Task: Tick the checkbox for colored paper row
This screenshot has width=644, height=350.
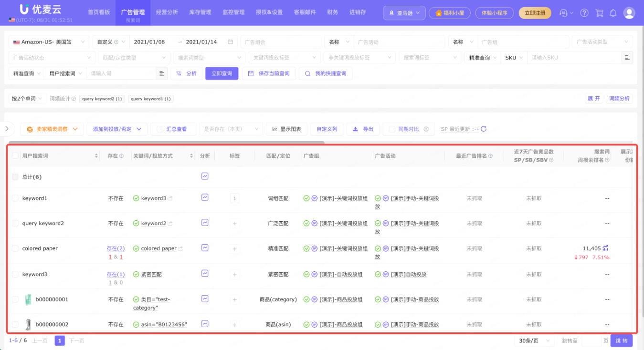Action: tap(15, 248)
